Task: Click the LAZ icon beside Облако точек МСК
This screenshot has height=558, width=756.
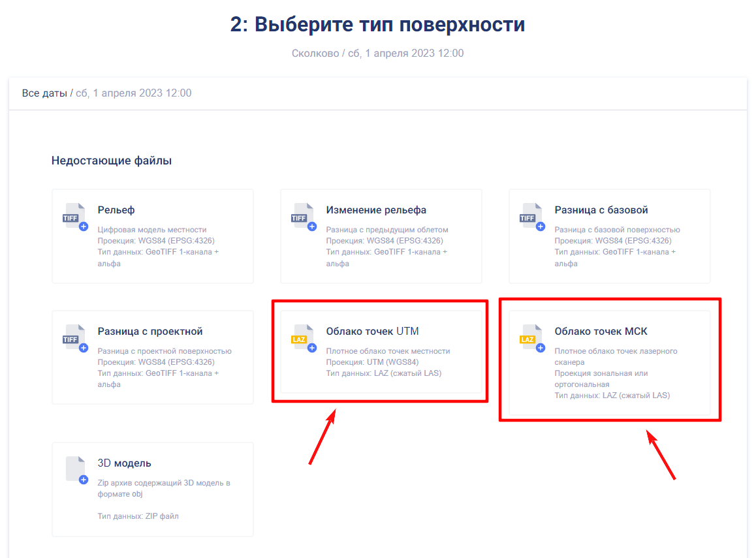Action: coord(531,338)
